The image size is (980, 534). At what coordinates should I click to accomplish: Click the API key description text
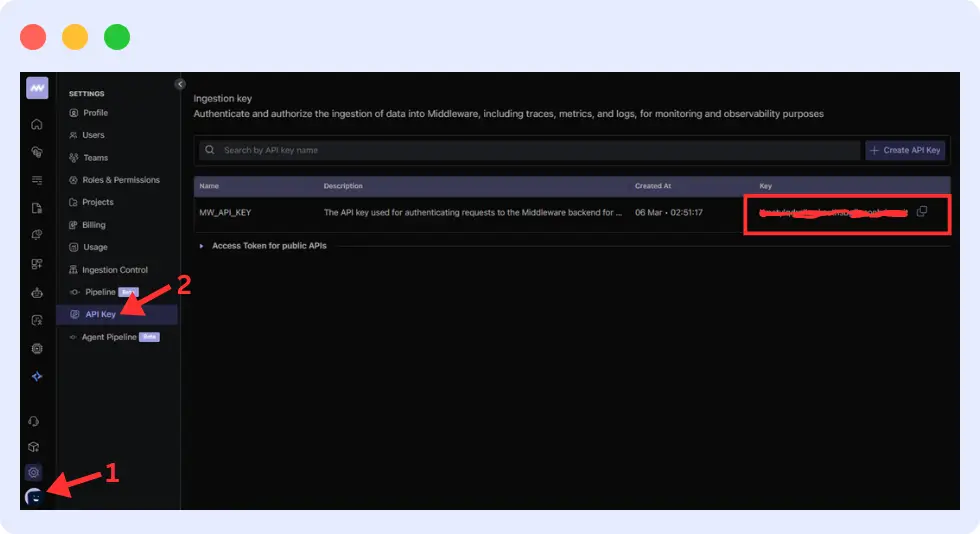point(472,213)
